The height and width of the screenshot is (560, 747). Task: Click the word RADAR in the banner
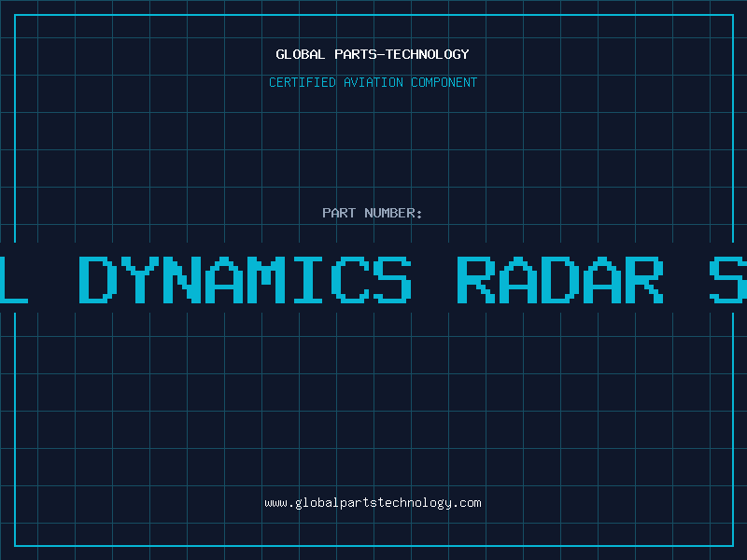coord(561,279)
